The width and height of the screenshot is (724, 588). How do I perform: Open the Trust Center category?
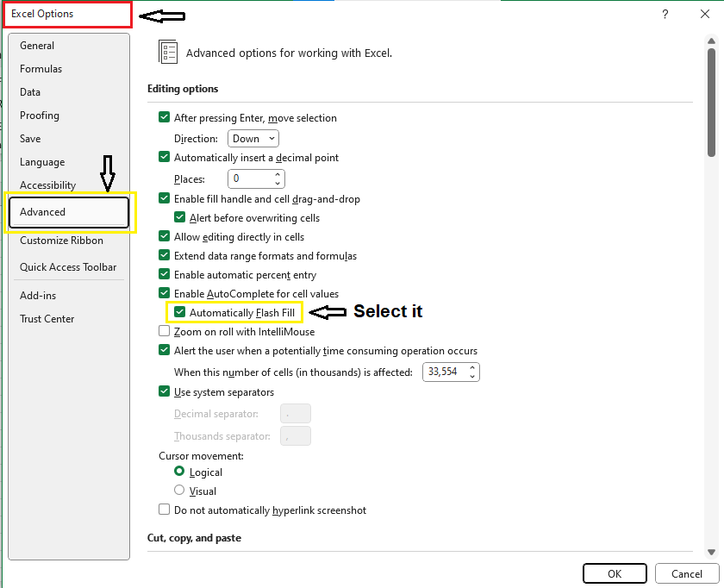(x=47, y=319)
